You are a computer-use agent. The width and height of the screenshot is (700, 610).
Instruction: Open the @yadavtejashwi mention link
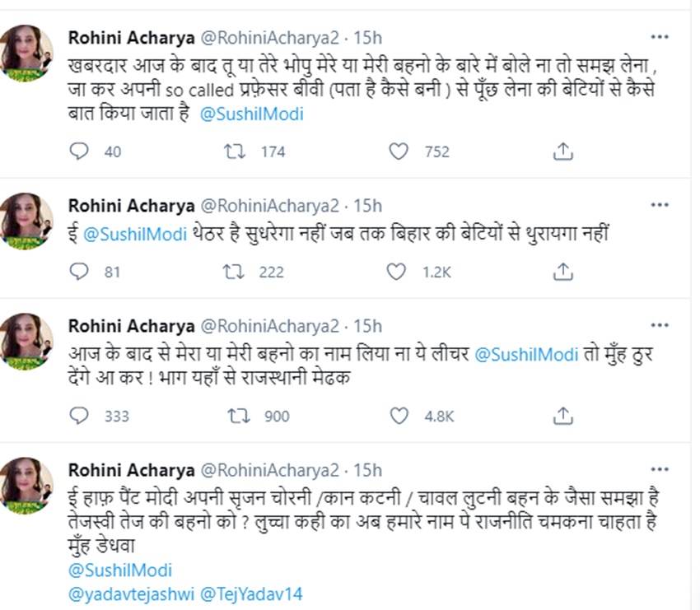coord(127,593)
